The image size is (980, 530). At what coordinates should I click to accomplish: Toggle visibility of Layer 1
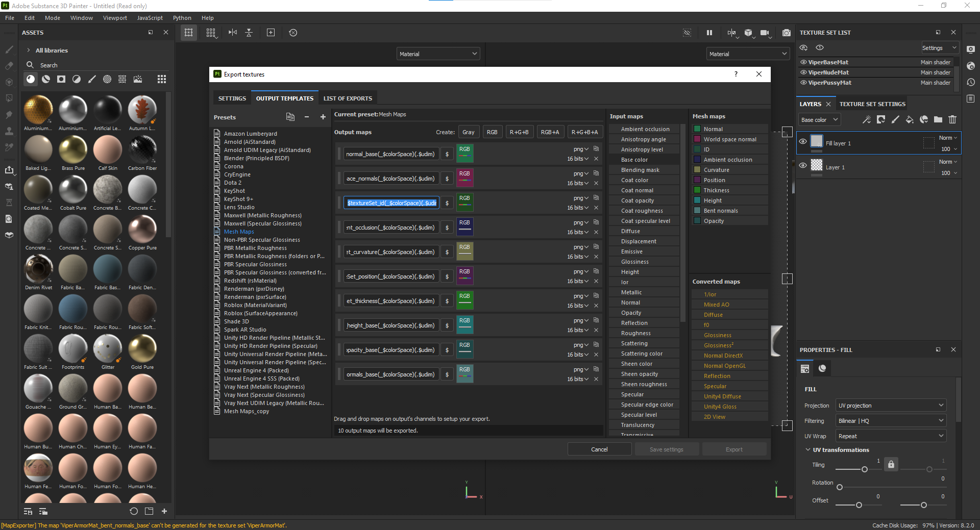click(x=802, y=165)
